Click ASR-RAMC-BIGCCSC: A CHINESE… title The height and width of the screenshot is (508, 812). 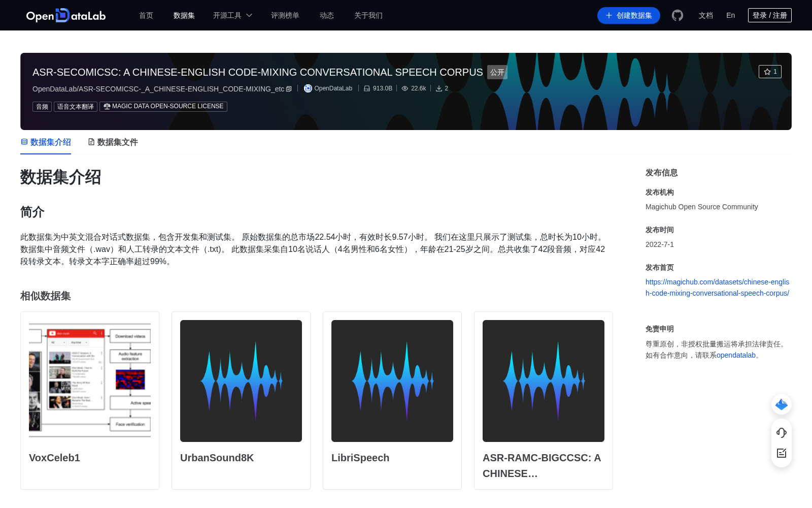(542, 465)
